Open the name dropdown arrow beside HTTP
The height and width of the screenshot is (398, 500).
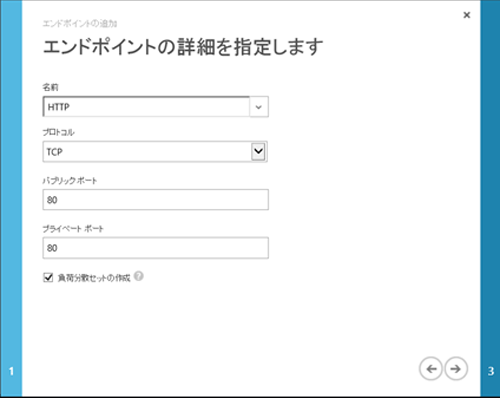259,107
